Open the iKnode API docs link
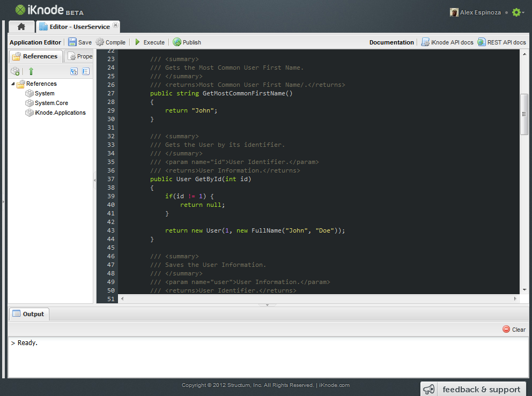 (447, 42)
